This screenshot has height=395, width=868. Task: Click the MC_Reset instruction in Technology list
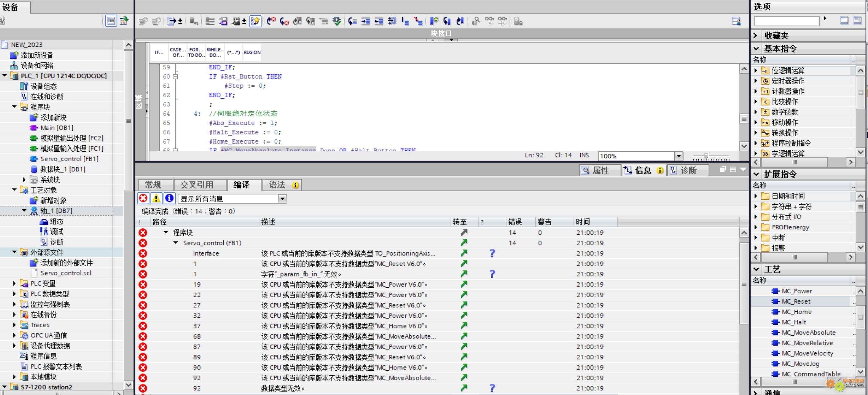[x=796, y=301]
